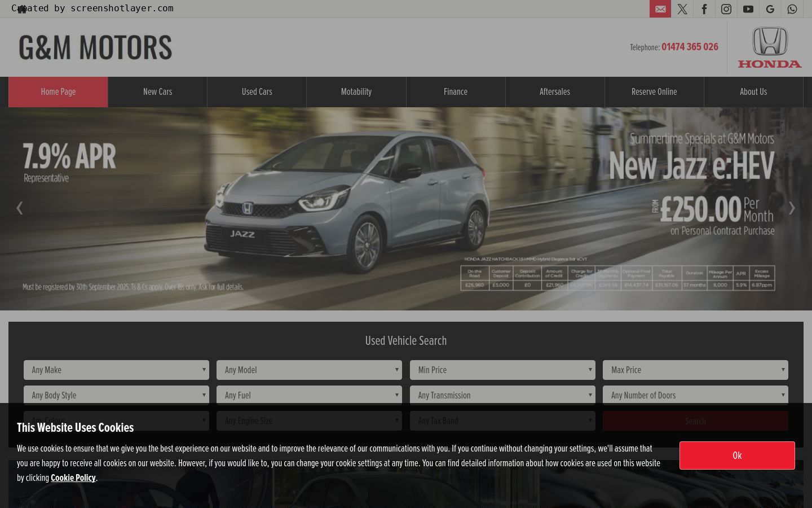
Task: Click the YouTube icon
Action: (748, 9)
